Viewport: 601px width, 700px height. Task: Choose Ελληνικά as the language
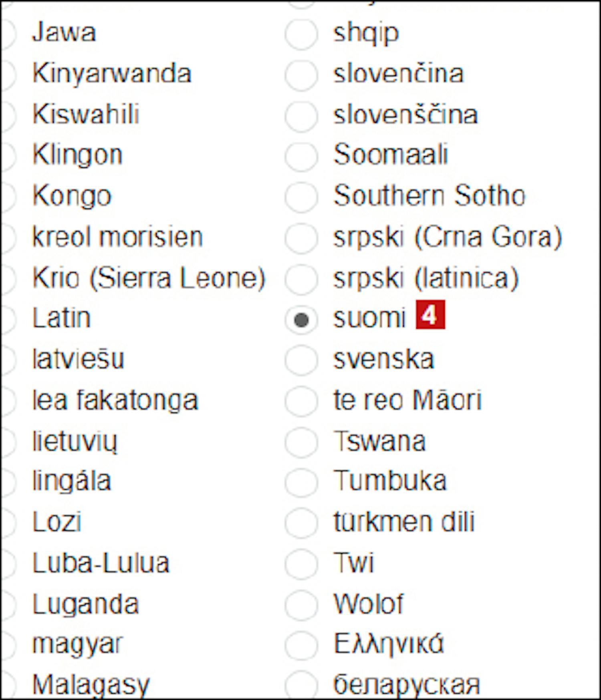pyautogui.click(x=301, y=645)
